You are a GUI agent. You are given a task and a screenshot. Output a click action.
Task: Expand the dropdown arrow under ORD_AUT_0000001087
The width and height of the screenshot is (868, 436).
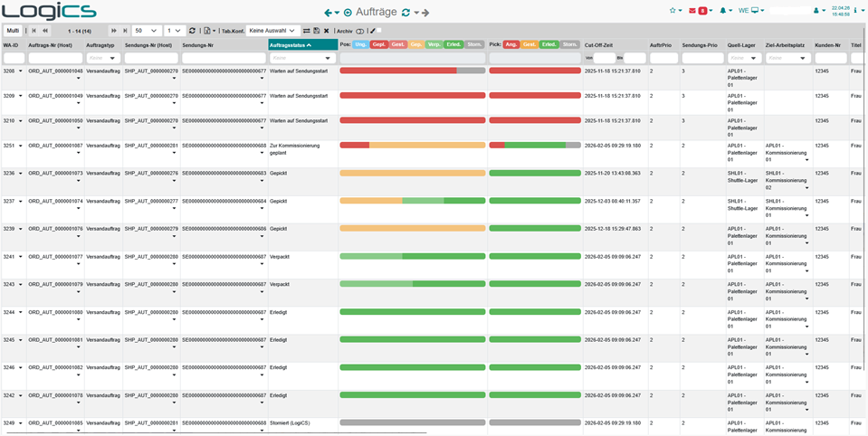79,153
